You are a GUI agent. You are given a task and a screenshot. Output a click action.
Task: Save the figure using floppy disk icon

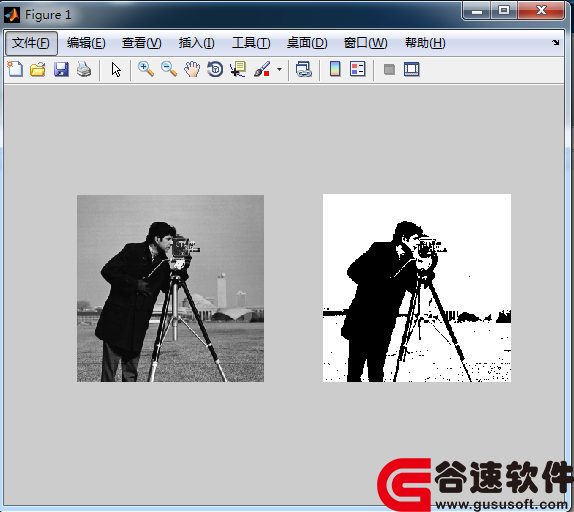pyautogui.click(x=61, y=69)
